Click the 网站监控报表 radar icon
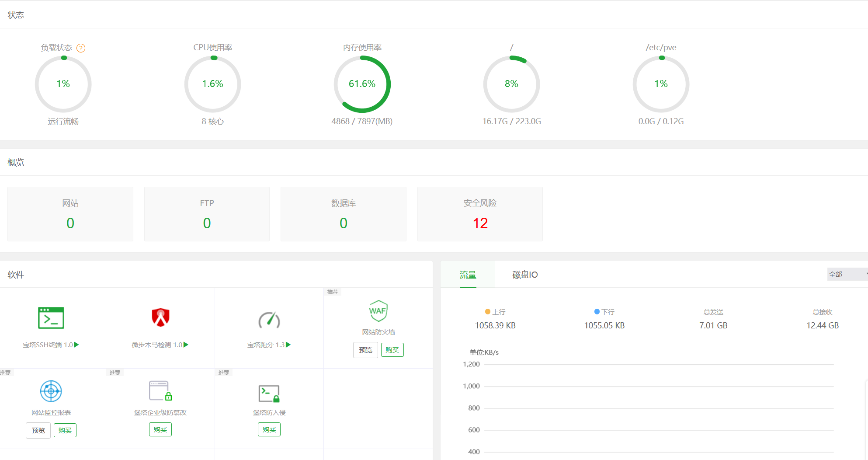868x460 pixels. [x=51, y=391]
